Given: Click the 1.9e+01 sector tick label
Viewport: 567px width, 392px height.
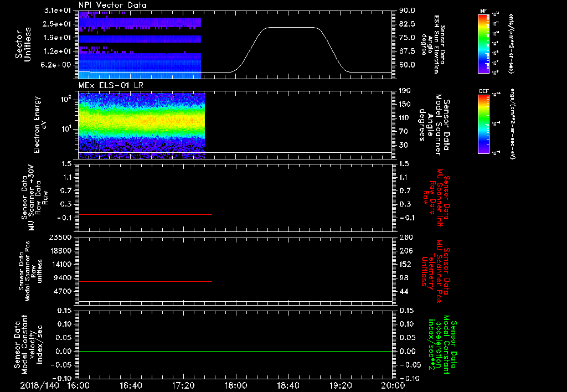Looking at the screenshot, I should (x=58, y=38).
